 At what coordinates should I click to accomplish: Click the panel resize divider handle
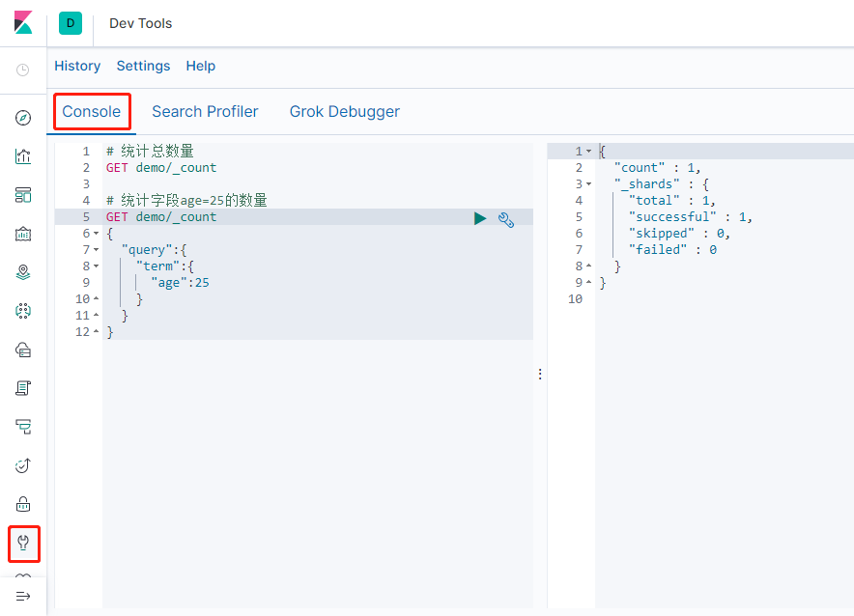tap(540, 374)
